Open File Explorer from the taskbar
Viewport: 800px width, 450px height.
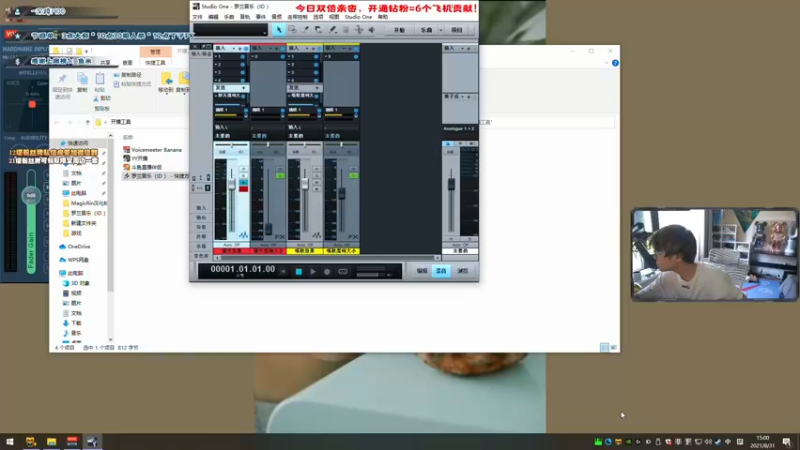tap(52, 442)
